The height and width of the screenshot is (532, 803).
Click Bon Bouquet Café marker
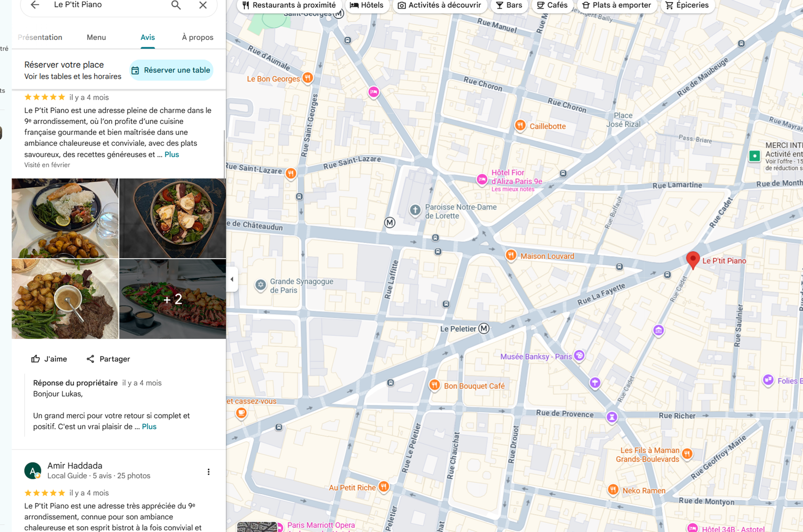[434, 385]
